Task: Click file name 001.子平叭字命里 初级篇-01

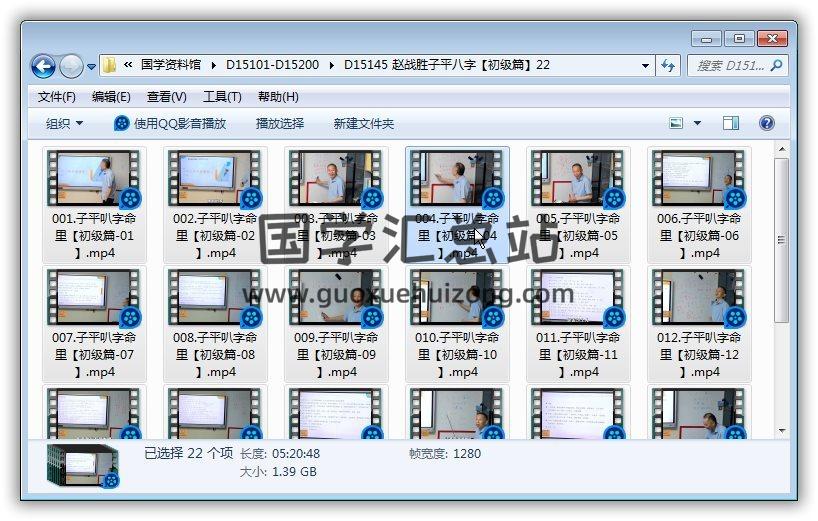Action: click(94, 236)
